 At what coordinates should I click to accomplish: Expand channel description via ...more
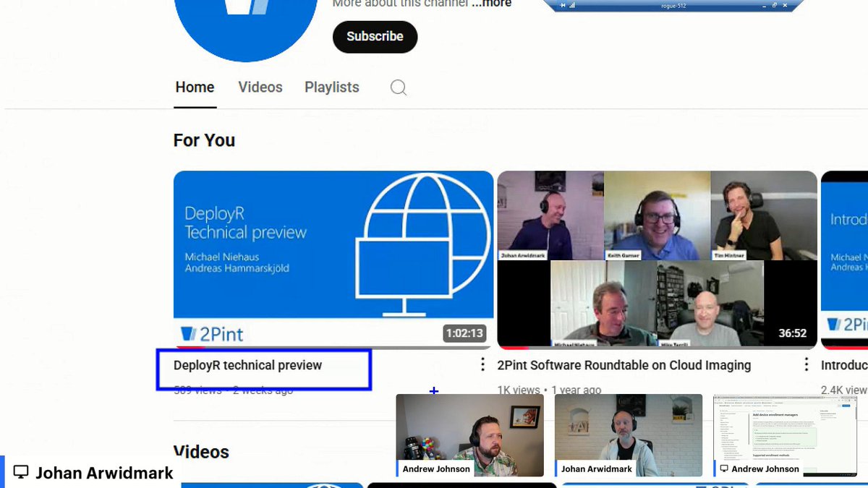[491, 4]
